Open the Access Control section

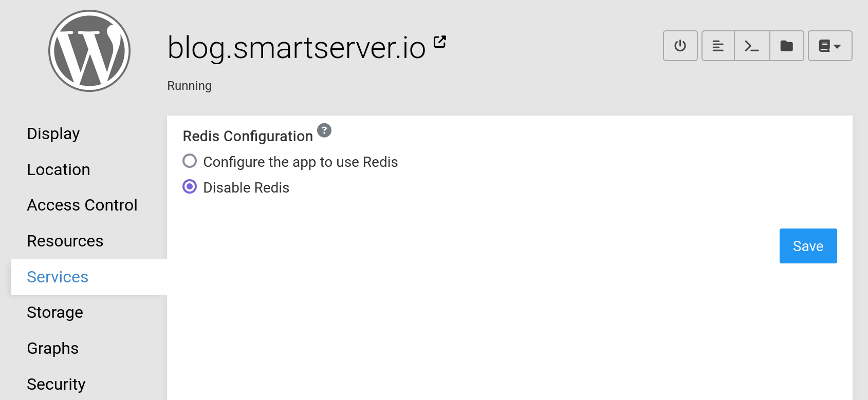point(82,205)
